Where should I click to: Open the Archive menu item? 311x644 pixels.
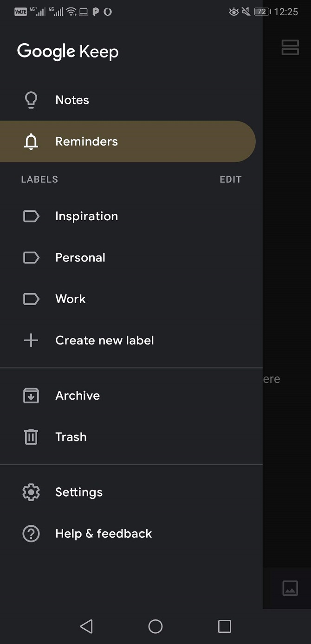78,395
